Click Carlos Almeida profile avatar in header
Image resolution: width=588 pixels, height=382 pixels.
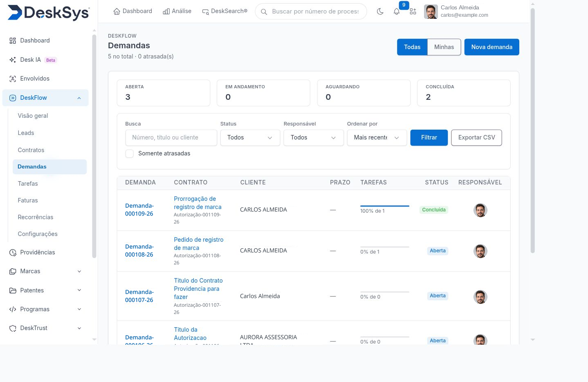click(431, 11)
